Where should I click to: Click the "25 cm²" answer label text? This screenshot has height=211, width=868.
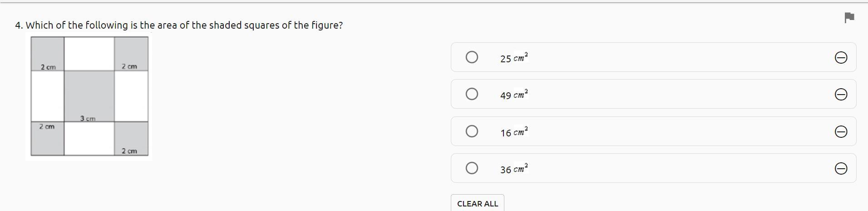coord(514,58)
